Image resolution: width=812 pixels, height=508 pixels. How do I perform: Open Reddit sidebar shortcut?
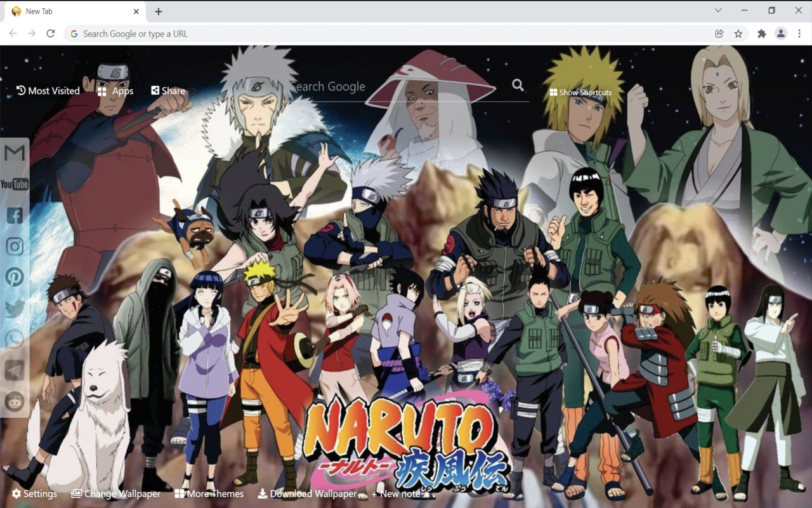(x=15, y=401)
